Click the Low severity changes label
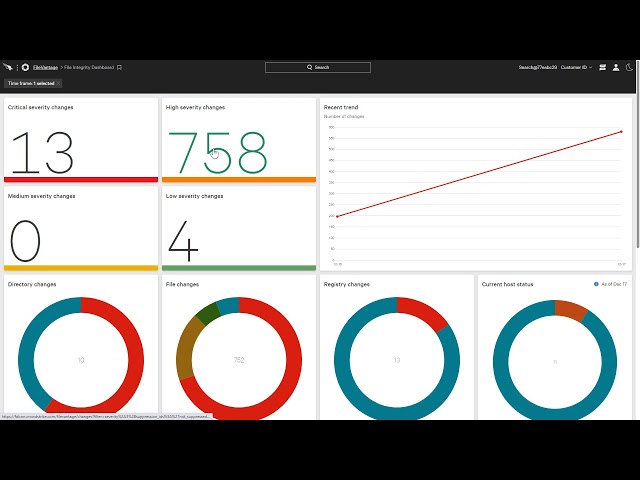This screenshot has width=640, height=480. tap(194, 196)
